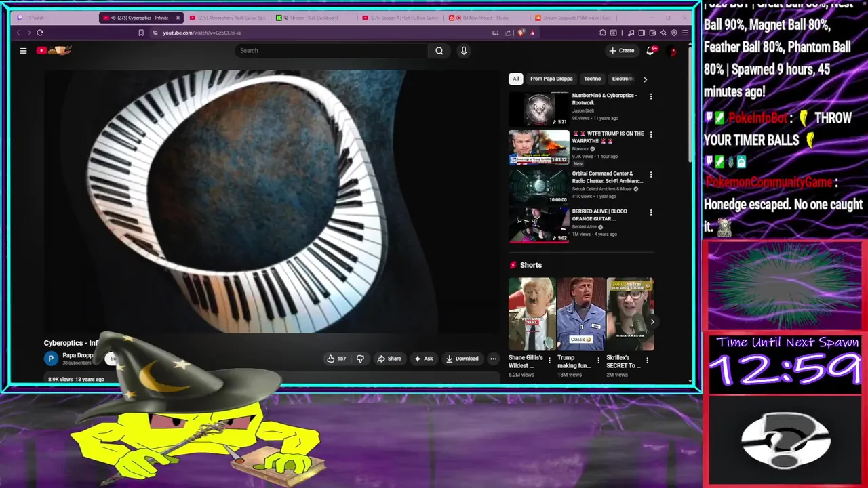Open options for BERRIED ALIVE video
The width and height of the screenshot is (868, 488).
click(651, 212)
